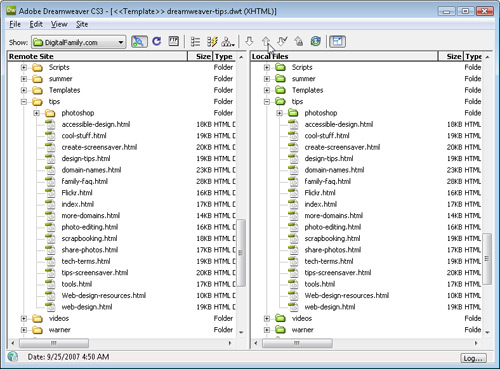The width and height of the screenshot is (500, 369).
Task: Click the web-design.html file icon in Local Files
Action: click(293, 307)
